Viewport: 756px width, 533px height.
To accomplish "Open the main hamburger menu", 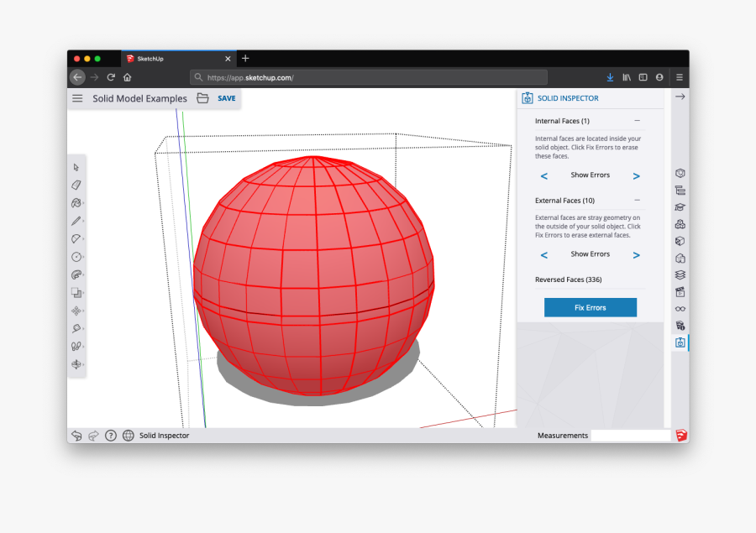I will pos(77,97).
